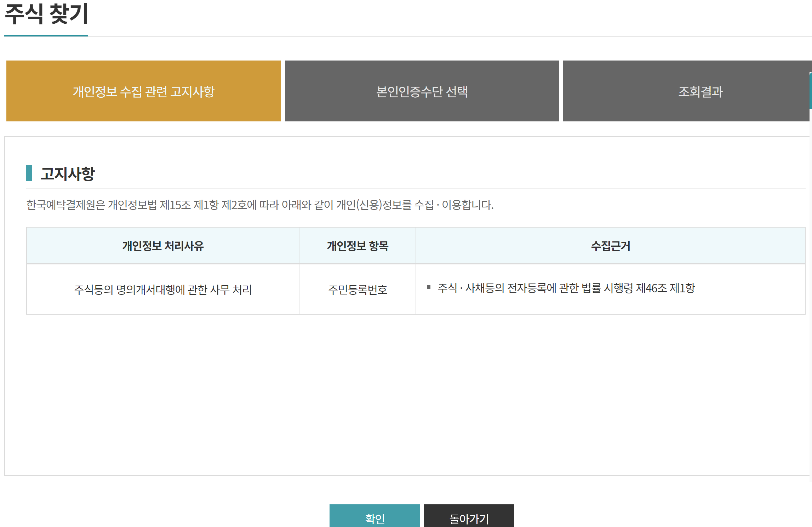Click the 개인정보 항목 column header
This screenshot has height=527, width=812.
[x=358, y=246]
